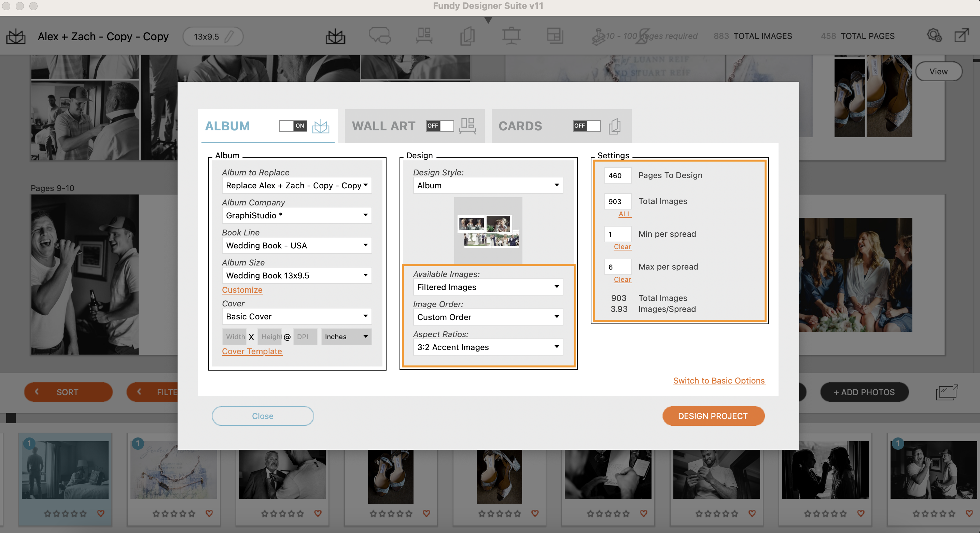The image size is (980, 533).
Task: Edit the Min per spread field
Action: (618, 234)
